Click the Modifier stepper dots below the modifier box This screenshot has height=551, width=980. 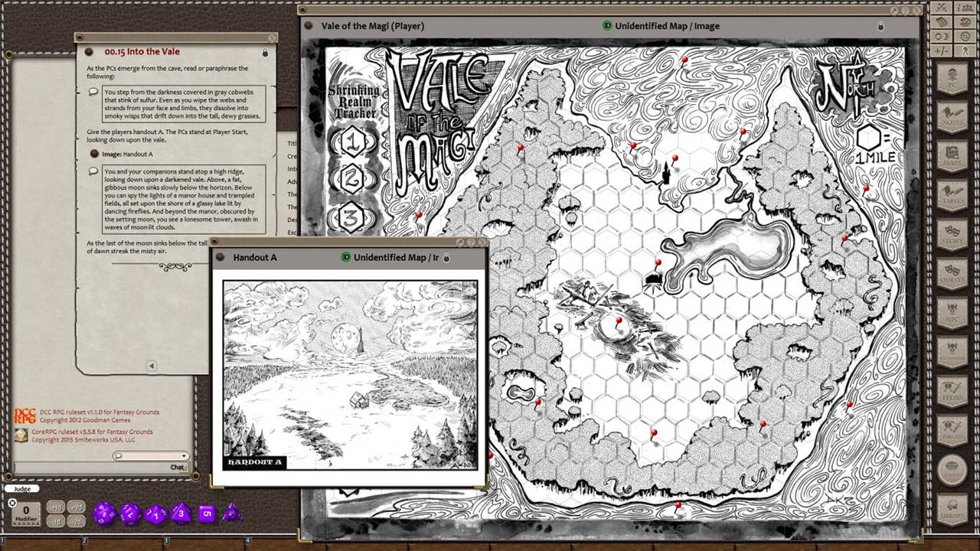[24, 523]
